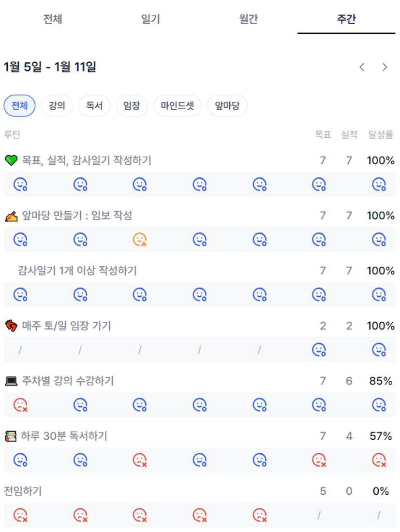Open the 주차별 강의 수강하기 routine
This screenshot has height=532, width=400.
68,381
